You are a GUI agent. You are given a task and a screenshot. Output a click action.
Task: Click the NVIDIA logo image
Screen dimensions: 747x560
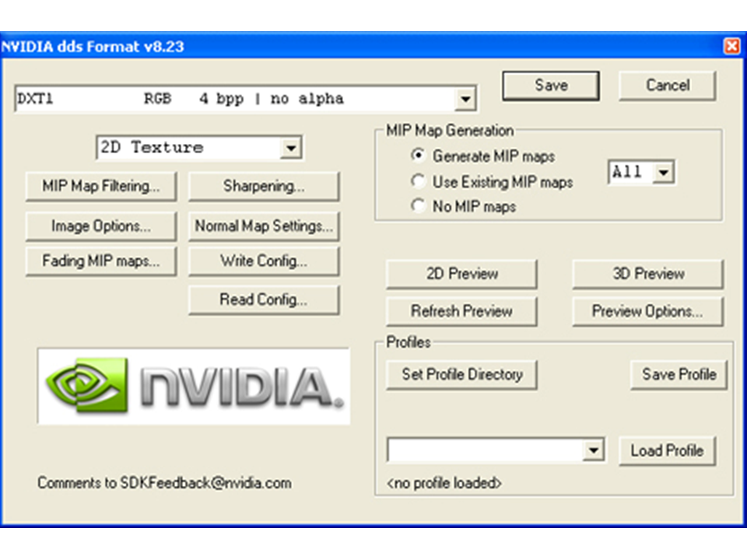pyautogui.click(x=194, y=387)
